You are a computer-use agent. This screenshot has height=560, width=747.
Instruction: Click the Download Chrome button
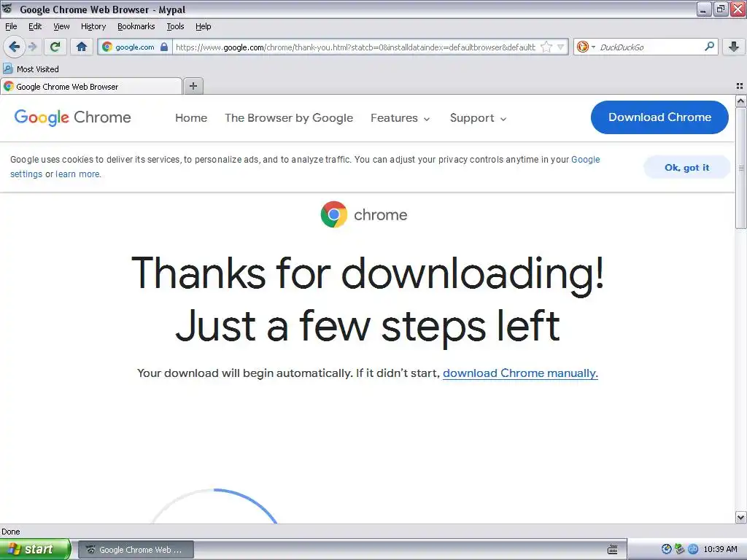[x=659, y=117]
